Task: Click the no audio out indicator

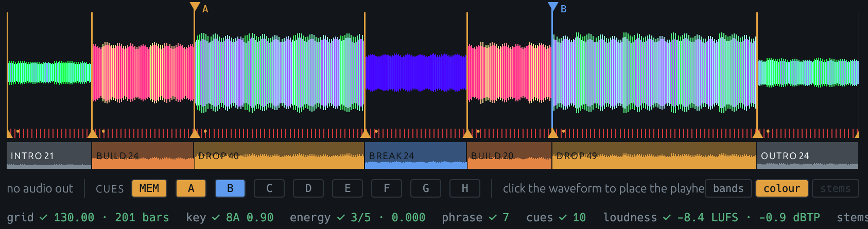Action: coord(40,189)
